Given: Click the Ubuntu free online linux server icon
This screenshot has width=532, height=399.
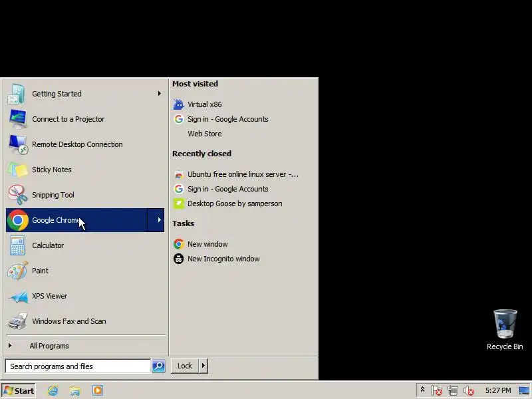Looking at the screenshot, I should 178,174.
